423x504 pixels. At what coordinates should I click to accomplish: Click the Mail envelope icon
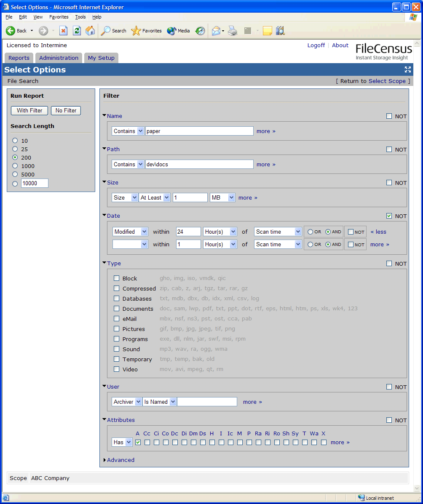click(216, 31)
